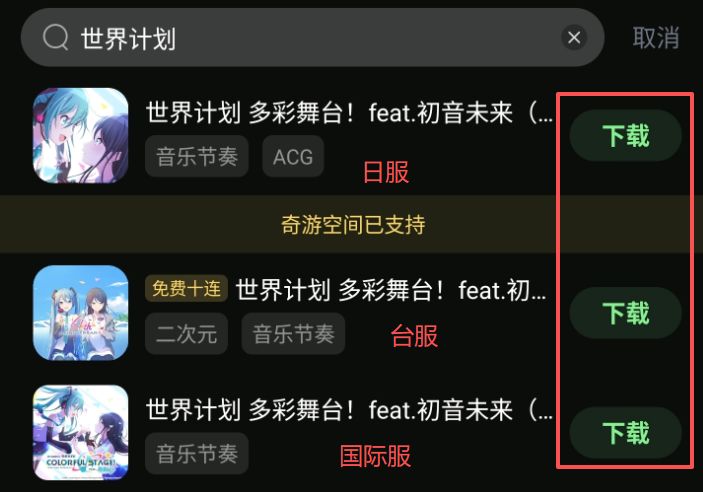Focus the 世界计划 search field

coord(312,37)
